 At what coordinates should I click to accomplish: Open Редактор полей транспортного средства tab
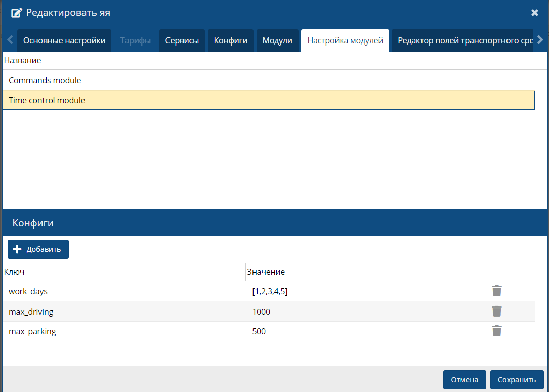click(x=462, y=40)
